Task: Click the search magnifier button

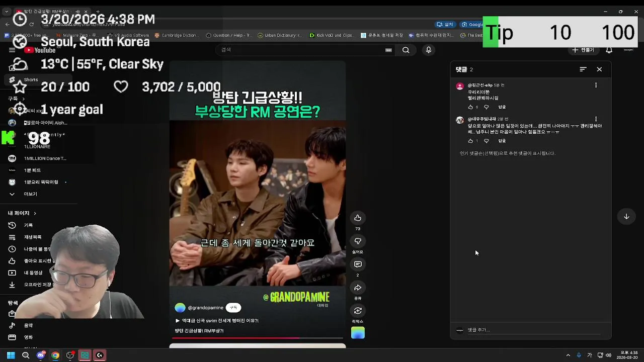Action: click(x=406, y=50)
